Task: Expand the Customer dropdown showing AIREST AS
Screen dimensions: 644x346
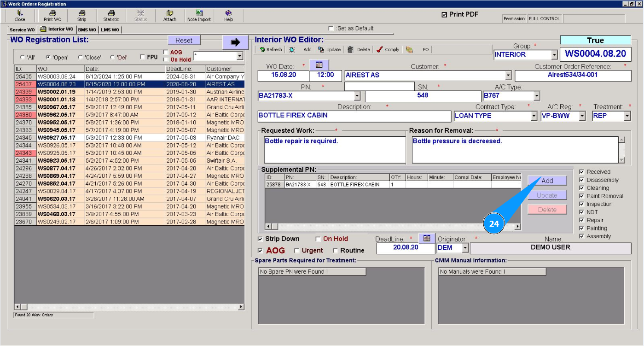Action: coord(508,76)
